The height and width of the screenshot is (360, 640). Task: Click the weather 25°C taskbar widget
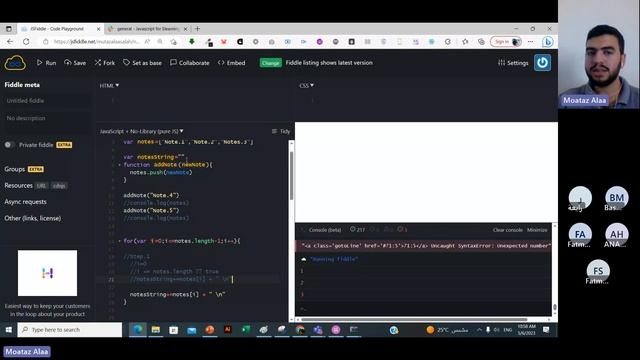447,330
